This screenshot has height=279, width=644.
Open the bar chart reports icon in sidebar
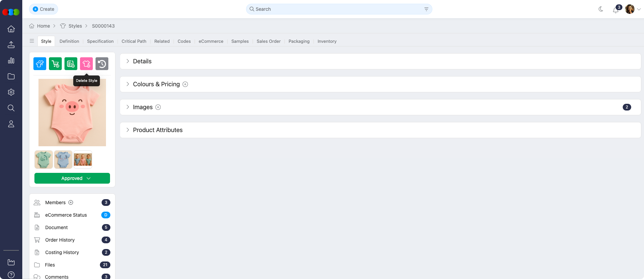(11, 61)
